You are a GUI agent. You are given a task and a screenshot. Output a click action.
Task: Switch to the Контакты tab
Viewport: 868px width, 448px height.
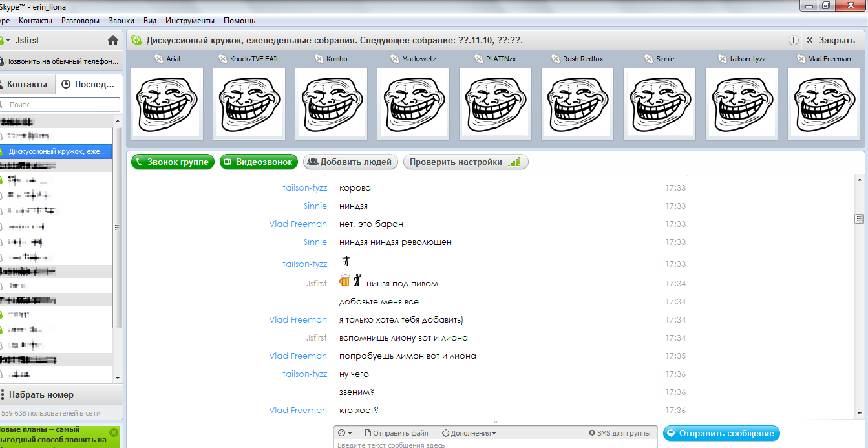(26, 85)
